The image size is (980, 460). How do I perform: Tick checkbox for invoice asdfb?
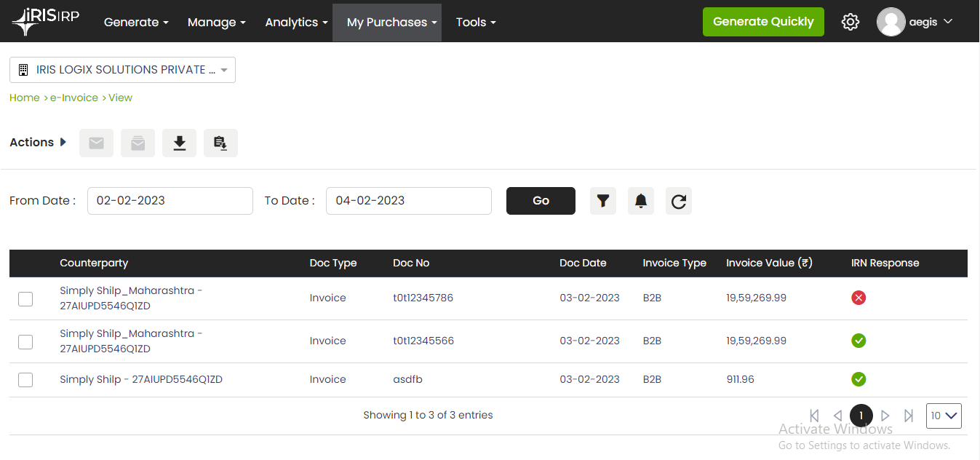point(25,379)
